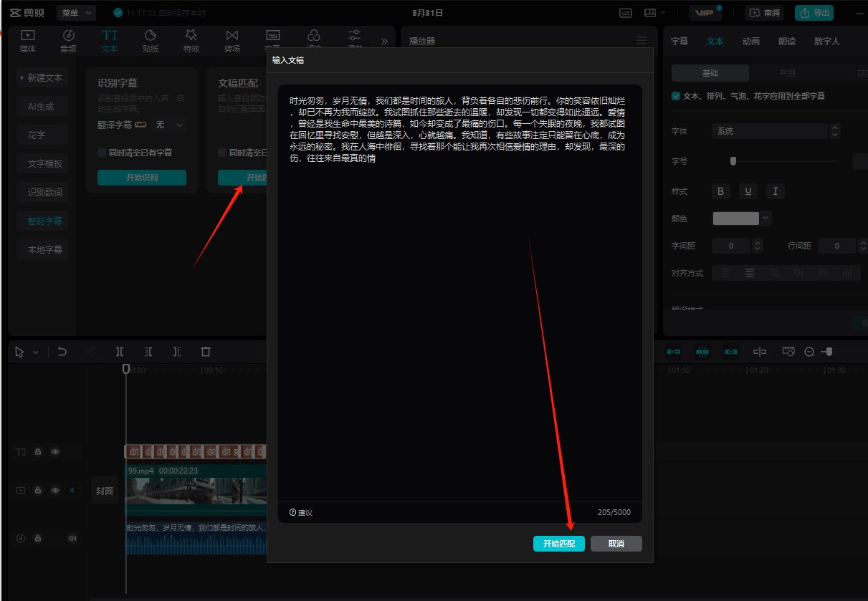Open the 翻译字幕 language dropdown
The width and height of the screenshot is (868, 601).
[169, 125]
